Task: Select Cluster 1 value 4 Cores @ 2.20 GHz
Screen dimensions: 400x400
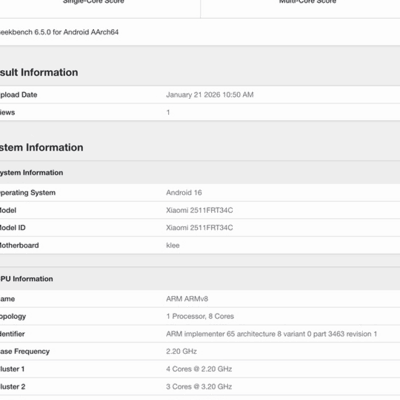Action: [x=199, y=369]
